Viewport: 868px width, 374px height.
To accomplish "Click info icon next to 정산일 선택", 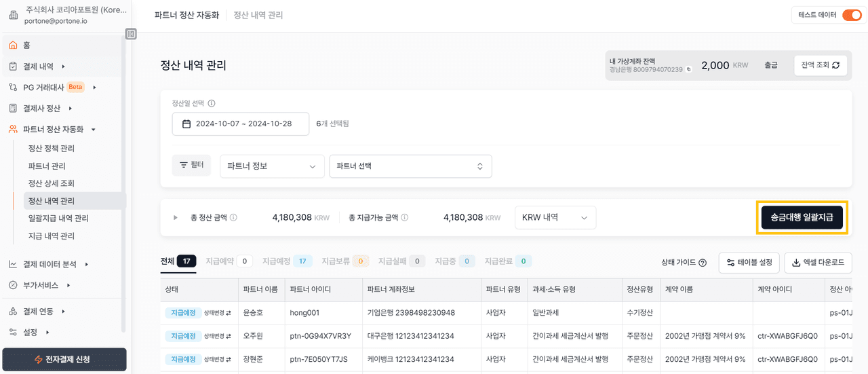I will pyautogui.click(x=212, y=104).
